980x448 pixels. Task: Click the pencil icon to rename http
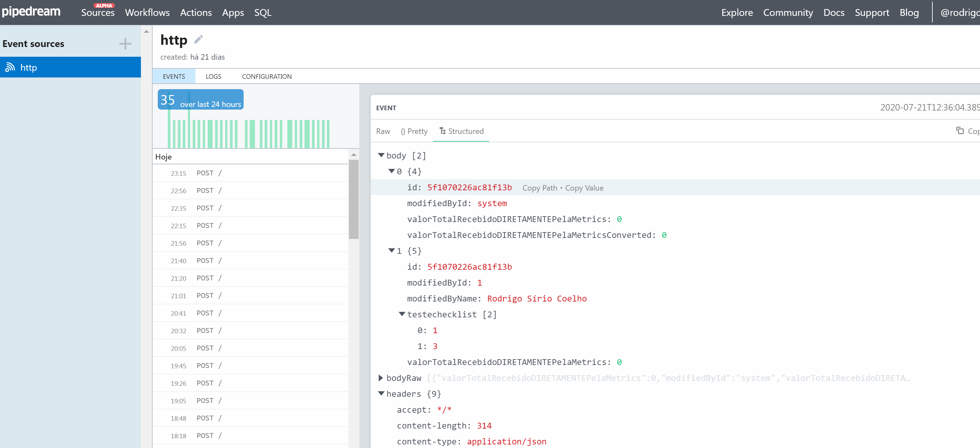click(199, 39)
